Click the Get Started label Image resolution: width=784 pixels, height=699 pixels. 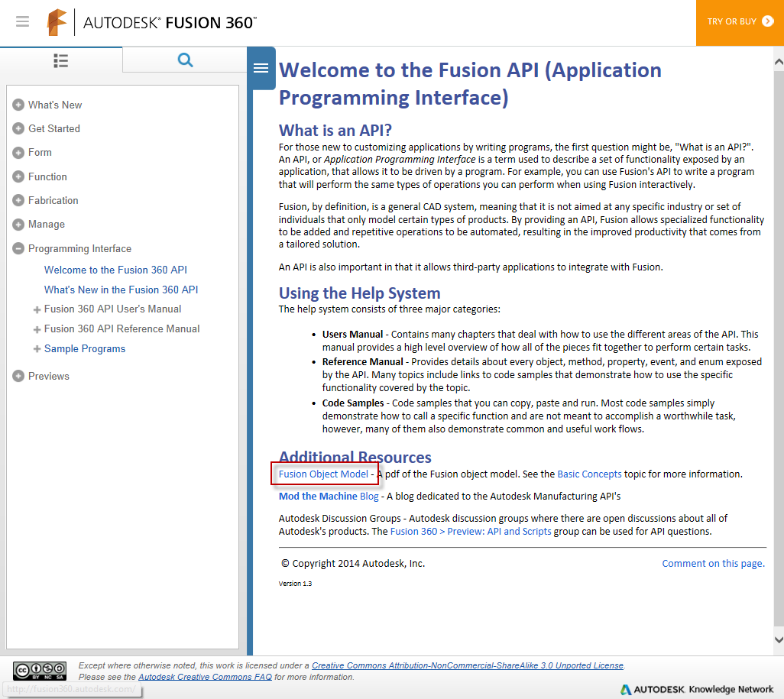click(54, 128)
